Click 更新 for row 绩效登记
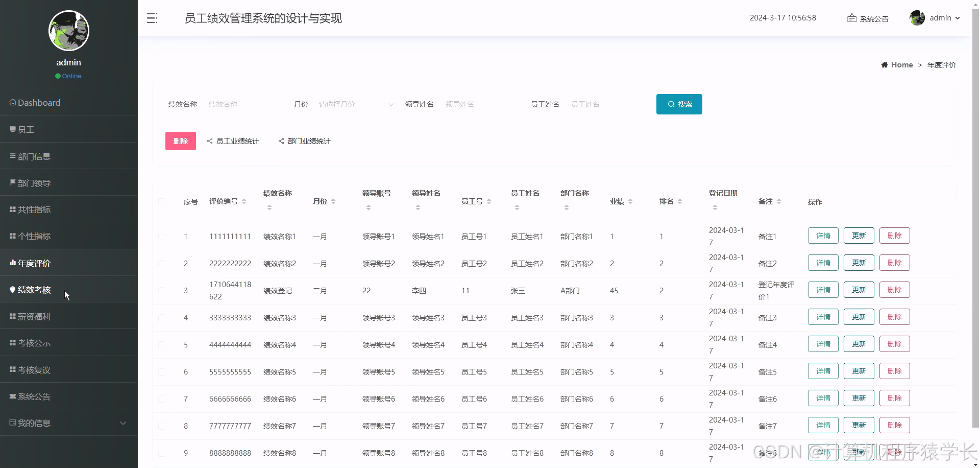The height and width of the screenshot is (468, 980). [859, 290]
